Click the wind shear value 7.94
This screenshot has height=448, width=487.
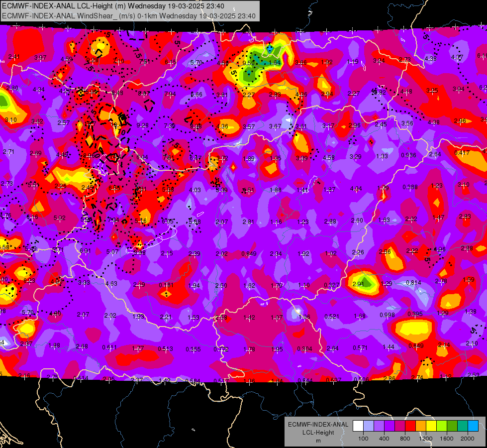pyautogui.click(x=170, y=94)
